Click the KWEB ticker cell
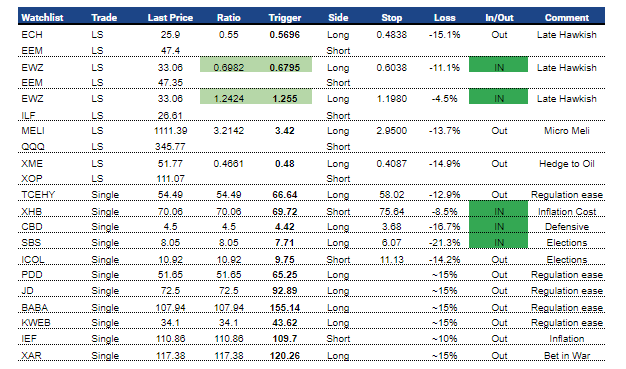The image size is (626, 369). pyautogui.click(x=36, y=323)
